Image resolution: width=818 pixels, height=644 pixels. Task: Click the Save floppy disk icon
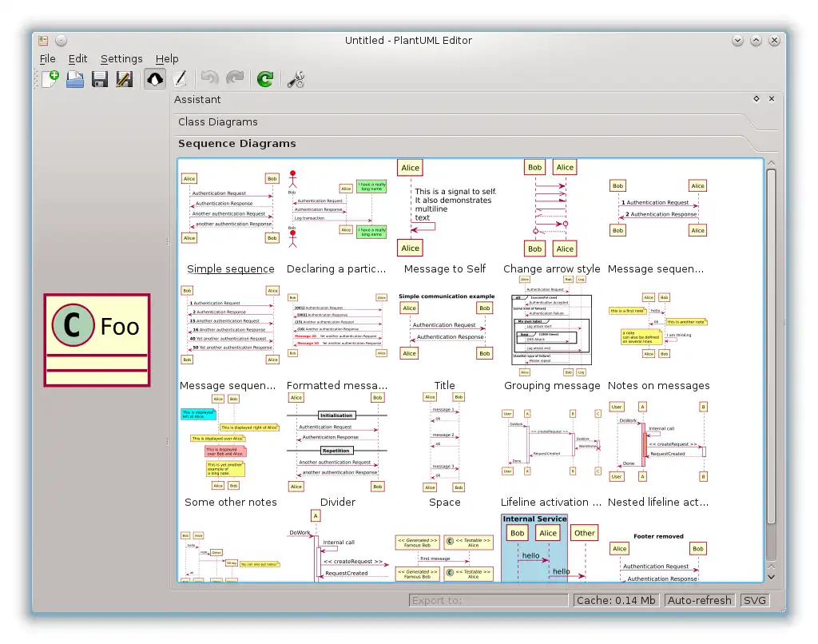100,79
